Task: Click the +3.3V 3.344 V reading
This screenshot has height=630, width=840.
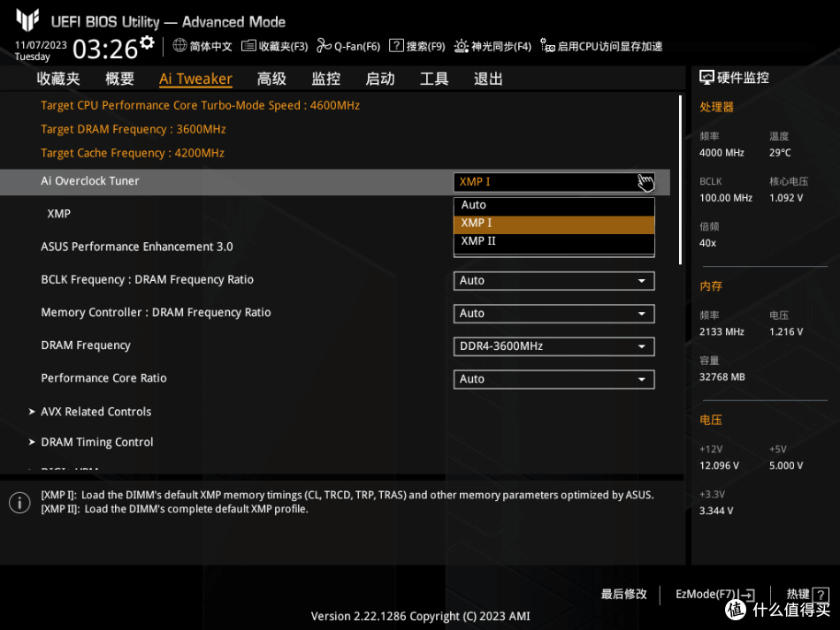Action: (x=716, y=511)
